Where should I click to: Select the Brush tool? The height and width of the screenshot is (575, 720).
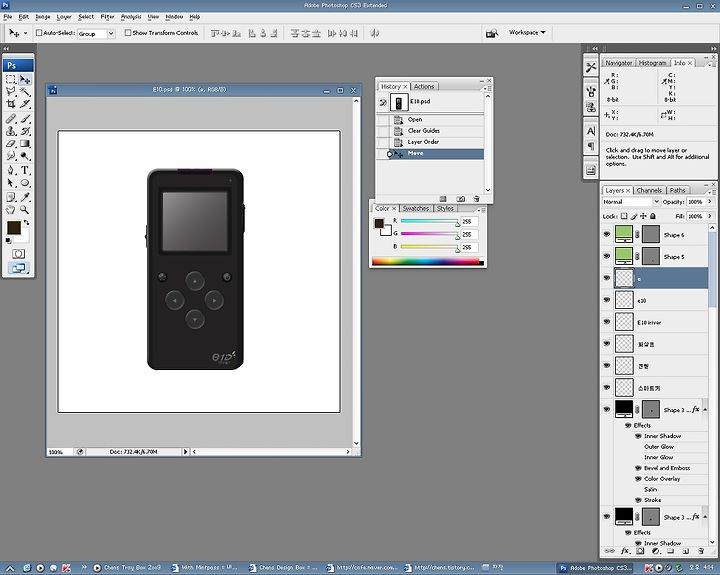point(25,119)
